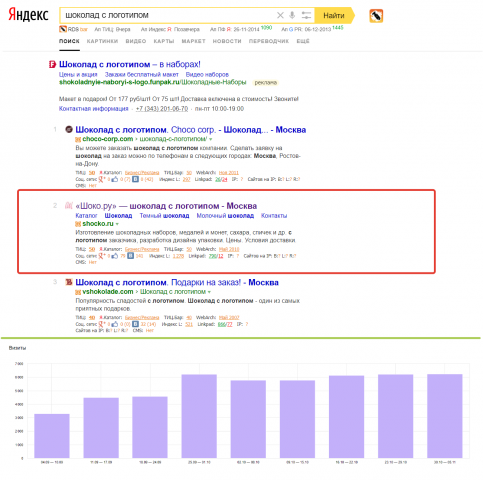Expand dropdown arrow next to choco-corp.com URL

tap(210, 139)
